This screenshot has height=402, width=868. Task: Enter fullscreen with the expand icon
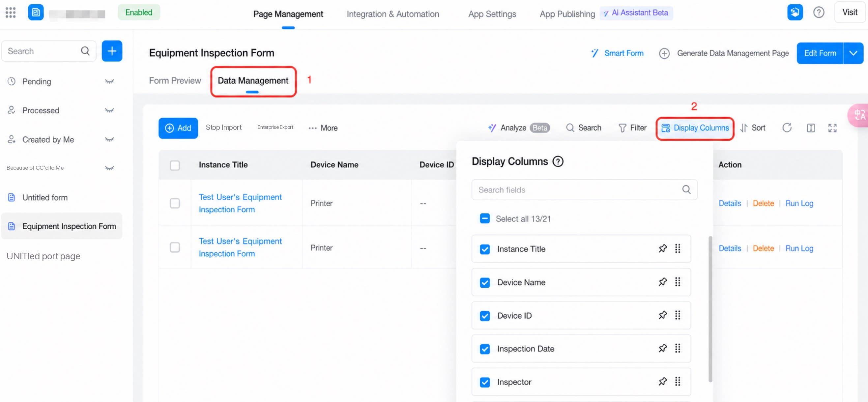click(x=832, y=128)
